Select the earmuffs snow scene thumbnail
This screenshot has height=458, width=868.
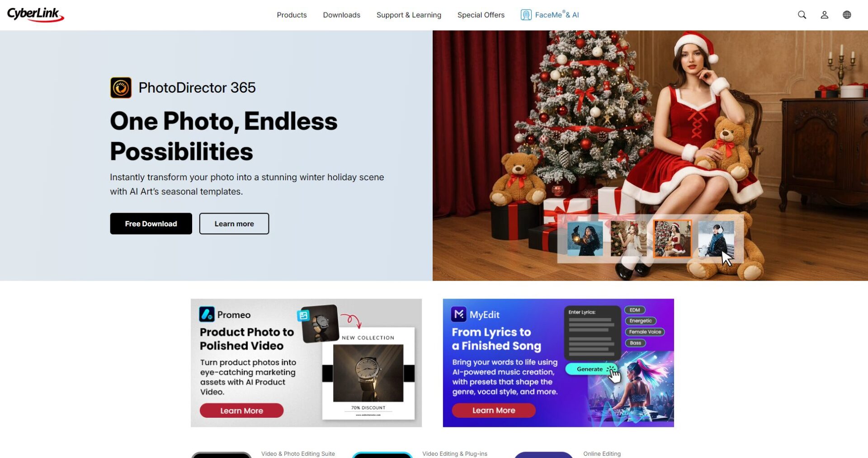coord(716,238)
